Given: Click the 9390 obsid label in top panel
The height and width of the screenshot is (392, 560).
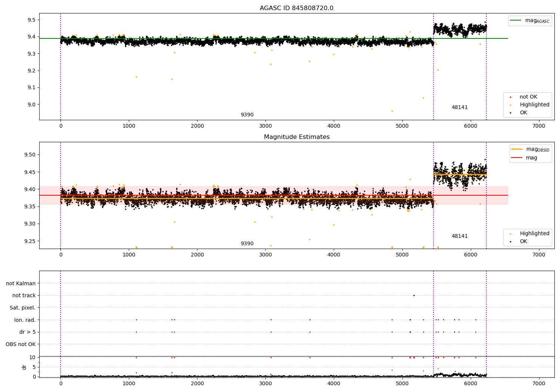Looking at the screenshot, I should pos(247,115).
